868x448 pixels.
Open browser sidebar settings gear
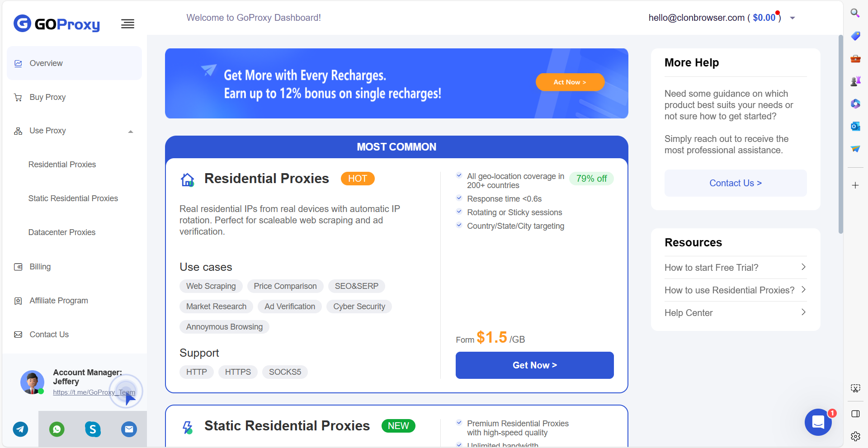pyautogui.click(x=855, y=436)
